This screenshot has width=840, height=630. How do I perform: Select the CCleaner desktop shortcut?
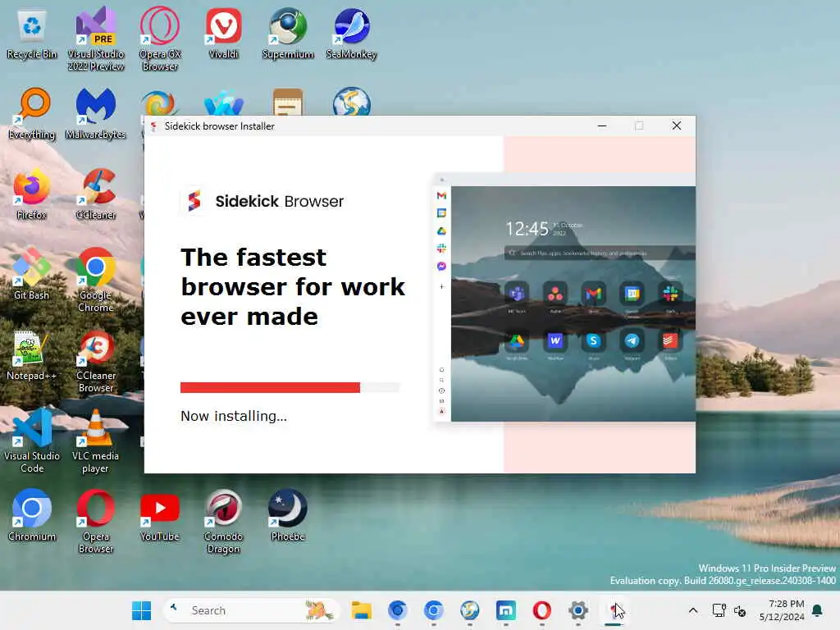pos(95,194)
